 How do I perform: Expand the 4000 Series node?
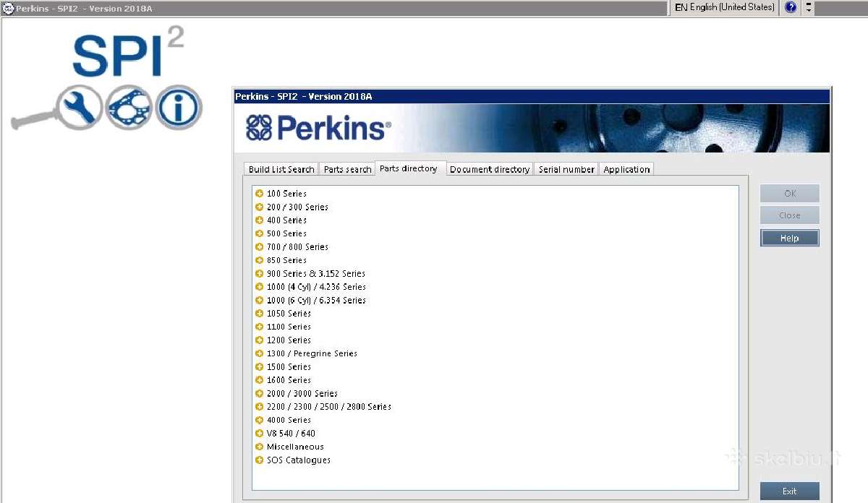[x=260, y=420]
